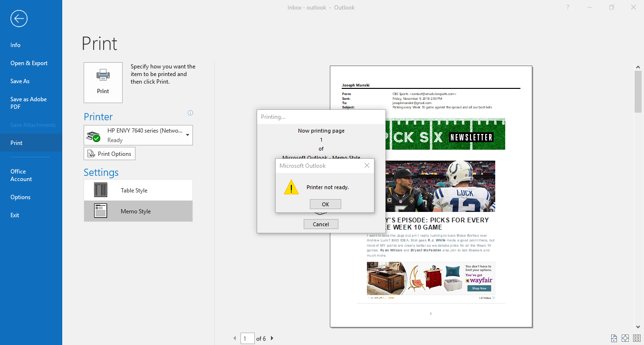Choose Save as Adobe PDF
Viewport: 644px width, 345px height.
tap(29, 103)
